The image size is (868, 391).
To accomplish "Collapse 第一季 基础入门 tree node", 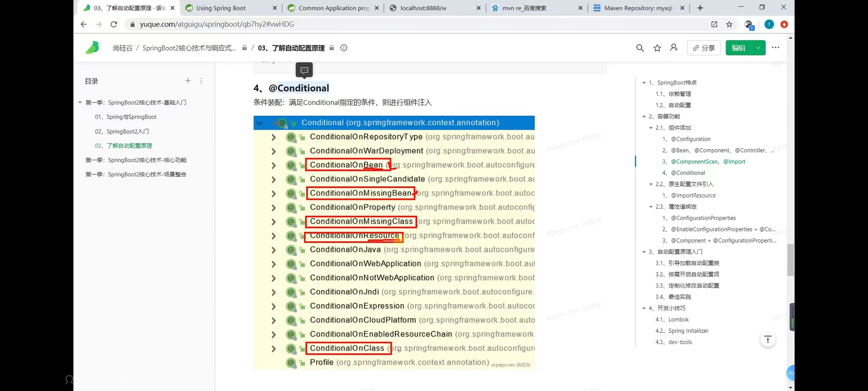I will tap(80, 102).
